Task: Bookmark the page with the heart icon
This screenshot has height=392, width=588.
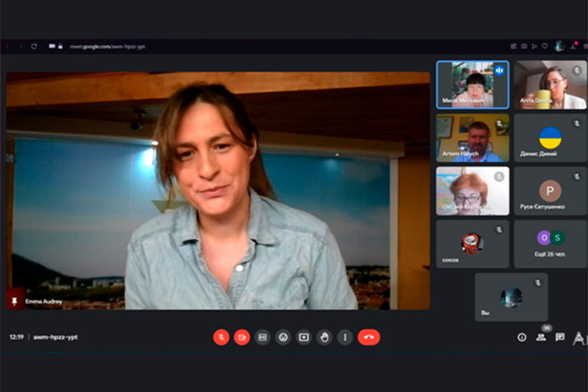Action: coord(545,46)
